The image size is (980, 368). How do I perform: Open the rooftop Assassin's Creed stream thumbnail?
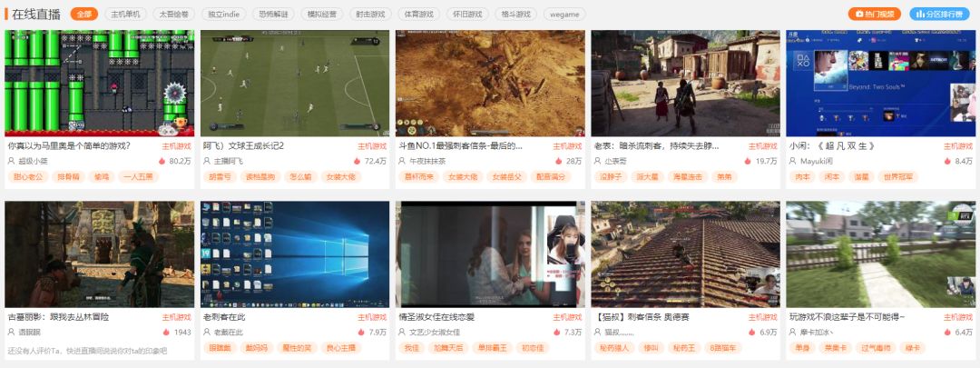pos(686,254)
